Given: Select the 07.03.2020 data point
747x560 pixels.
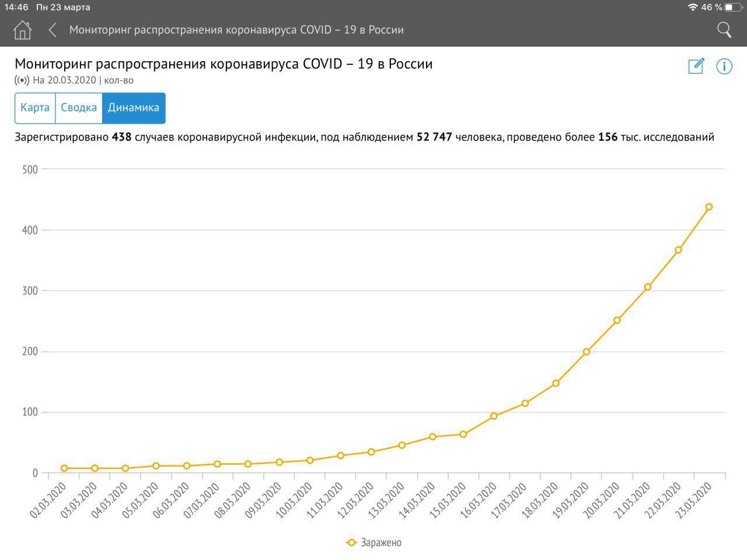Looking at the screenshot, I should click(217, 464).
